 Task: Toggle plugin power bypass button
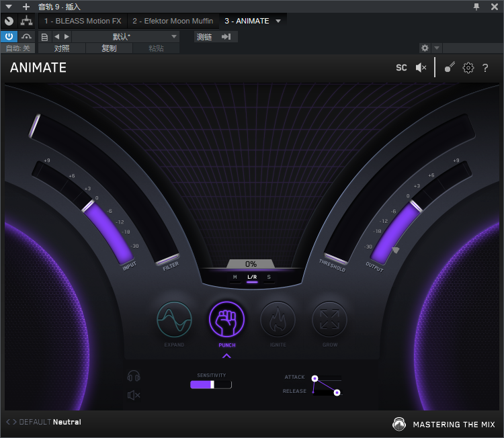[9, 37]
